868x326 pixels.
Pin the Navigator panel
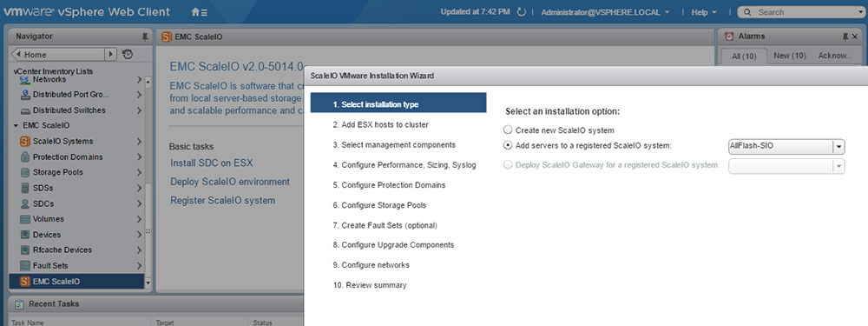[145, 37]
